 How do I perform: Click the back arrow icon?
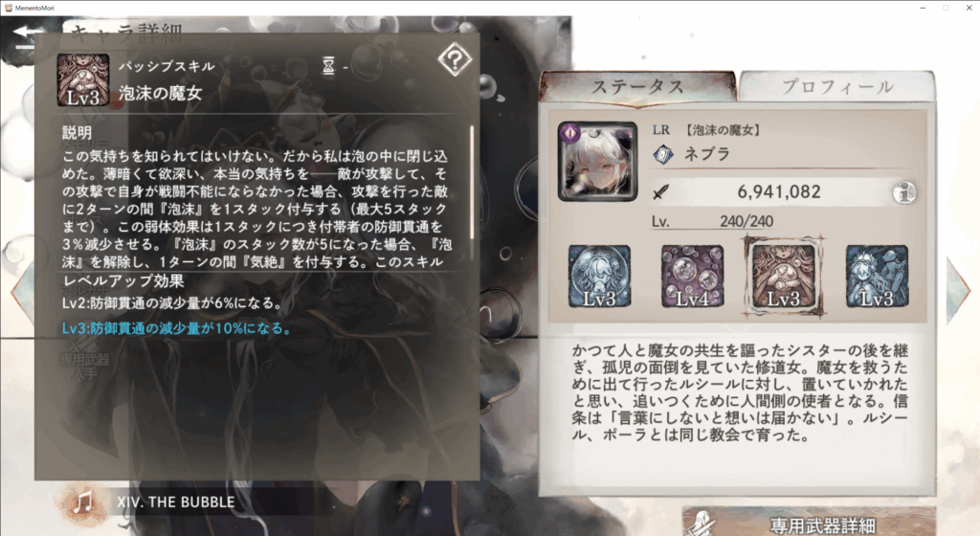click(26, 34)
